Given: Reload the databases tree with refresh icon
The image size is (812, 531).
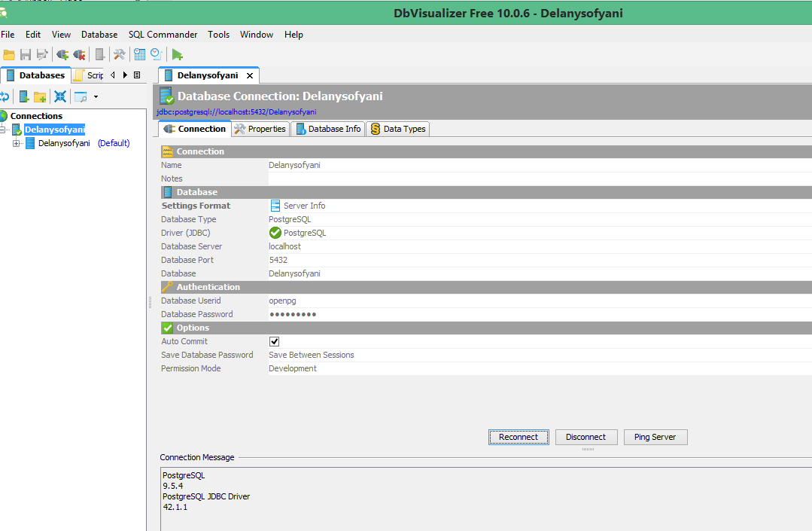Looking at the screenshot, I should (5, 97).
